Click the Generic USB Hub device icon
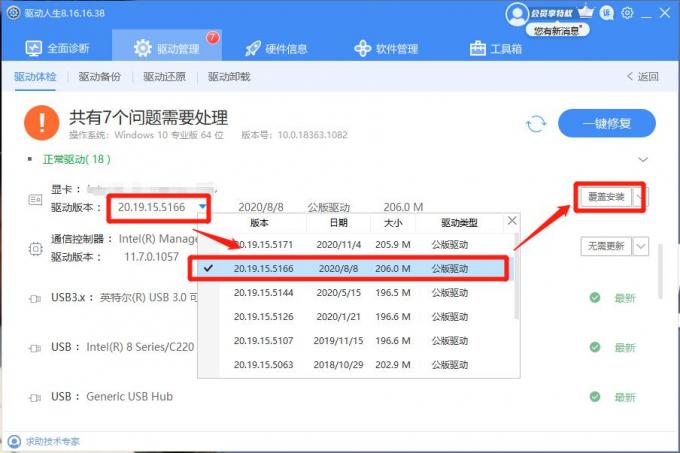Viewport: 680px width, 453px height. pos(35,398)
